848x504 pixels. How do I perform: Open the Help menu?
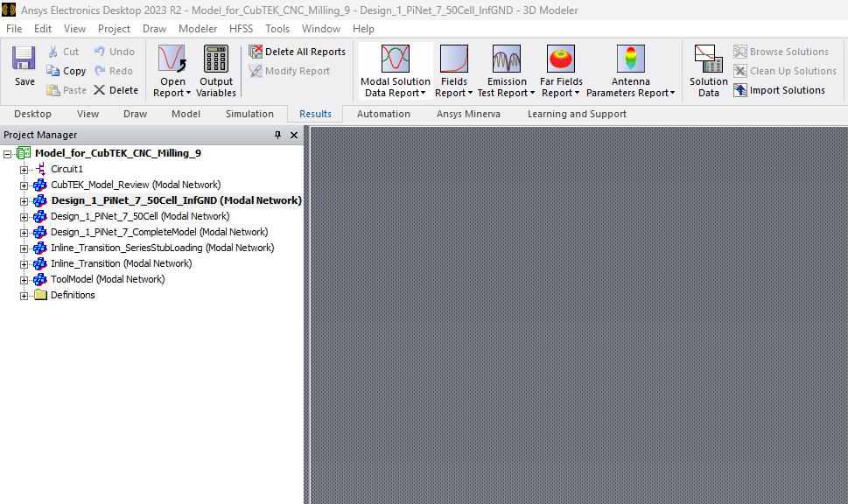point(363,29)
